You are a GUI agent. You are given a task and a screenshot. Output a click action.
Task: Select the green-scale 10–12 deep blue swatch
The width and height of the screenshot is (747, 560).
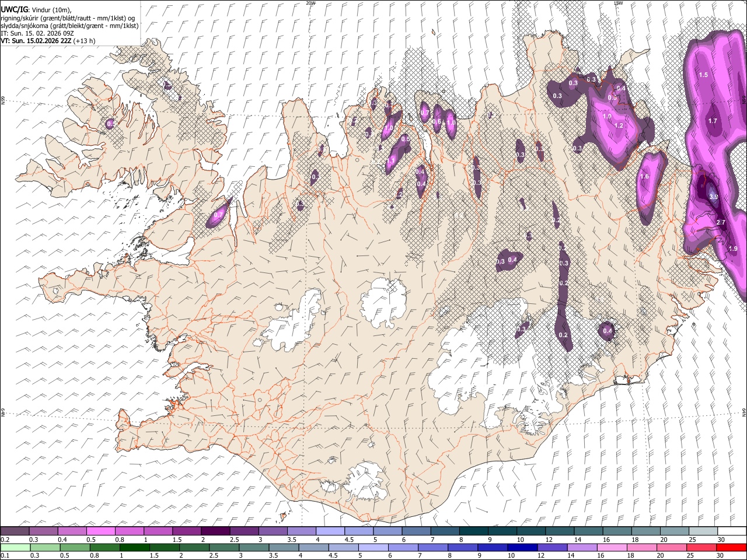point(522,548)
